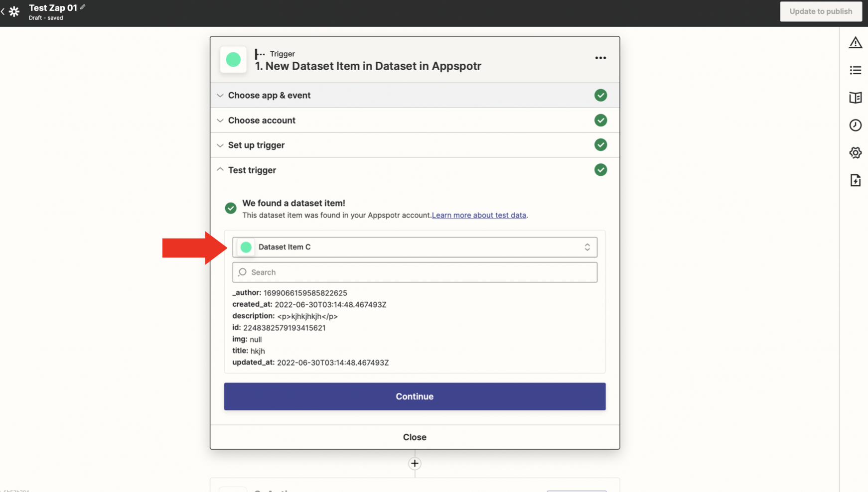
Task: Click the up-down arrows of dataset selector
Action: 587,247
